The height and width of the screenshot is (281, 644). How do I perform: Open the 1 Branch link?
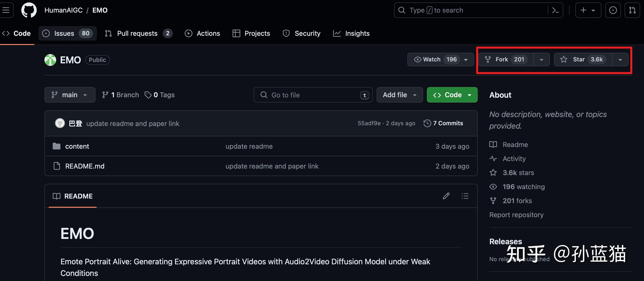point(120,95)
